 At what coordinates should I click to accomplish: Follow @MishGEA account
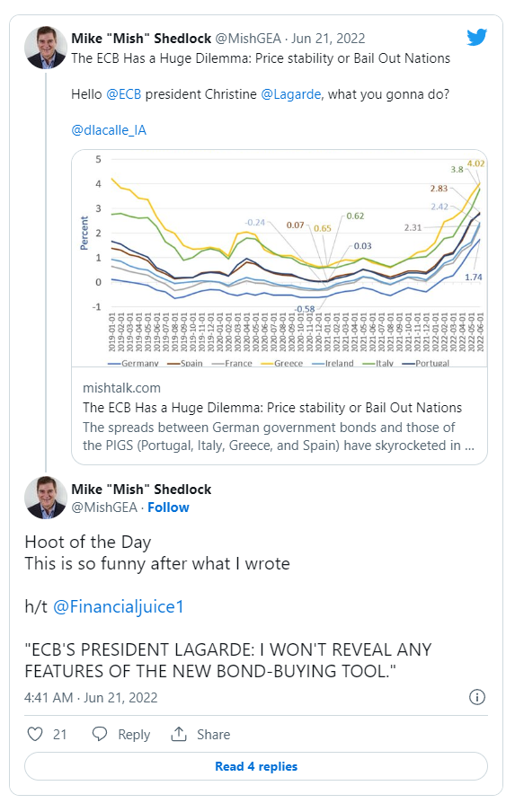pyautogui.click(x=168, y=507)
